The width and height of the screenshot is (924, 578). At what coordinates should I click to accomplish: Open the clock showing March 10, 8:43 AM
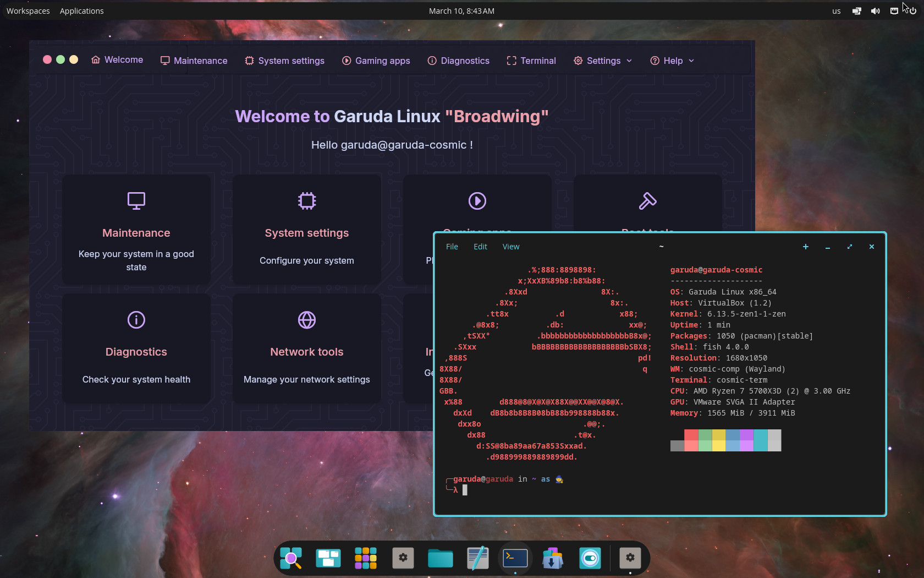pyautogui.click(x=461, y=11)
